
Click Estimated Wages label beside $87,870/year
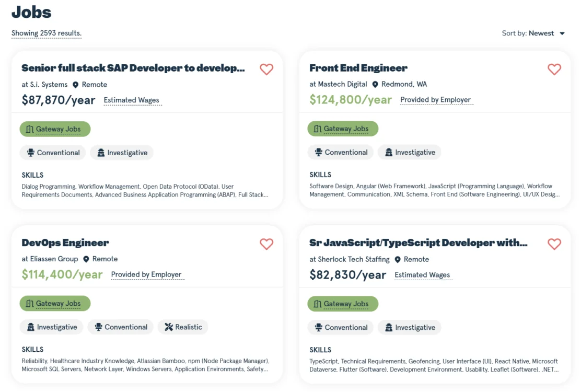pyautogui.click(x=132, y=100)
